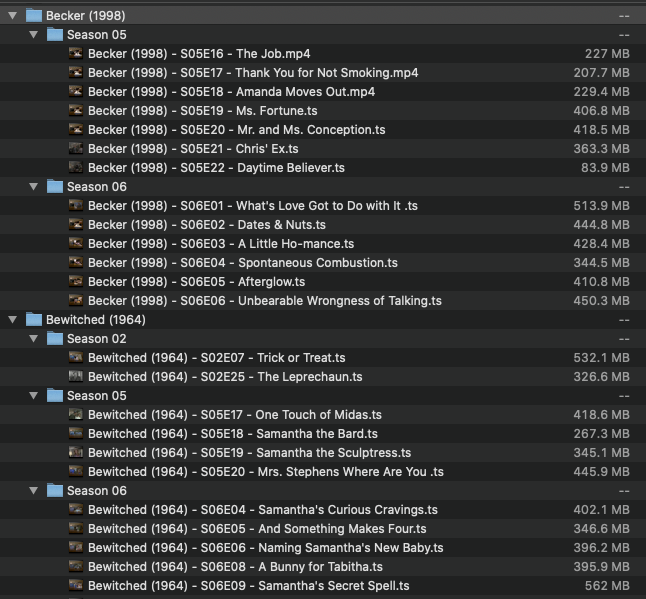Viewport: 646px width, 599px height.
Task: Click the Bewitched Season 05 folder icon
Action: 55,395
